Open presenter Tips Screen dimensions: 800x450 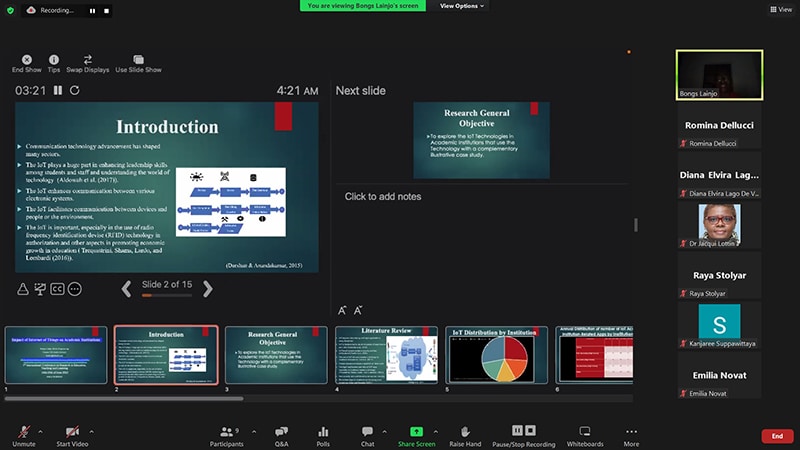pyautogui.click(x=54, y=60)
